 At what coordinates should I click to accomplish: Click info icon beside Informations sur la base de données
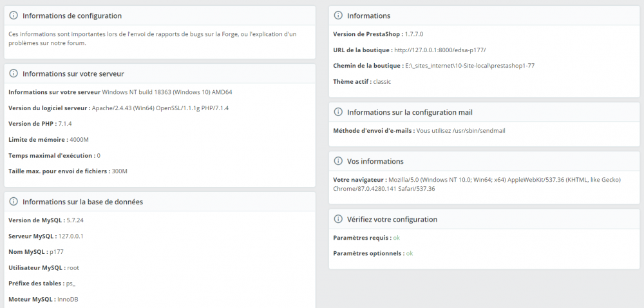click(14, 202)
